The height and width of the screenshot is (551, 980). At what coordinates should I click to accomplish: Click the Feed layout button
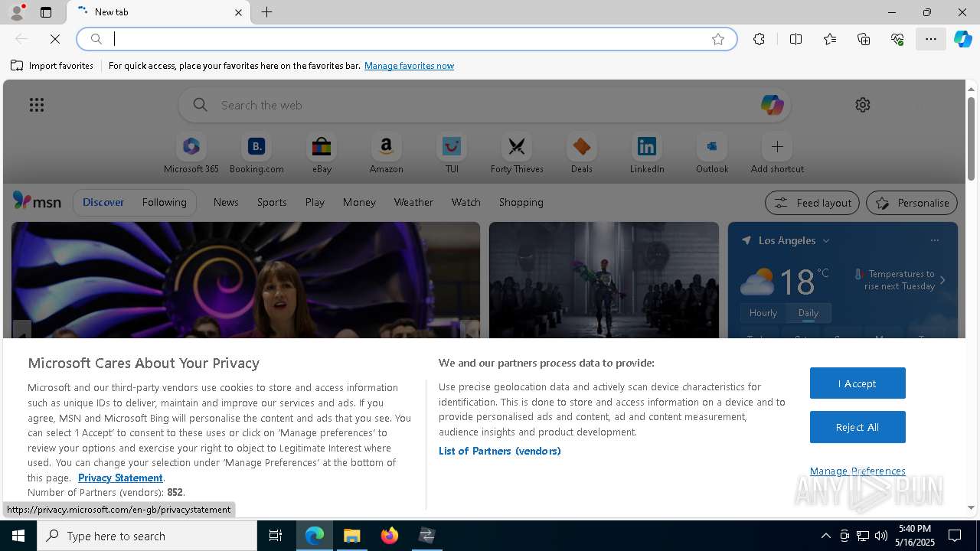click(812, 203)
